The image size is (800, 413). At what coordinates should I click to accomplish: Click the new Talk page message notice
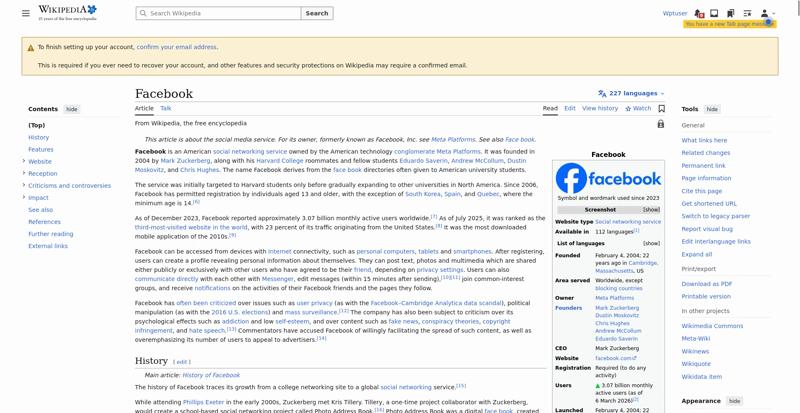(x=730, y=24)
